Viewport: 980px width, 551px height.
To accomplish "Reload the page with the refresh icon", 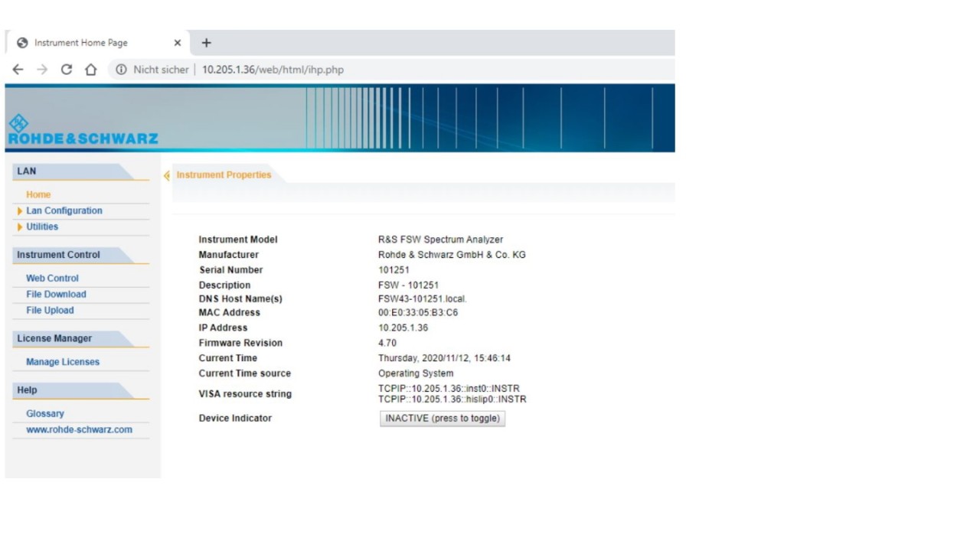I will click(67, 70).
